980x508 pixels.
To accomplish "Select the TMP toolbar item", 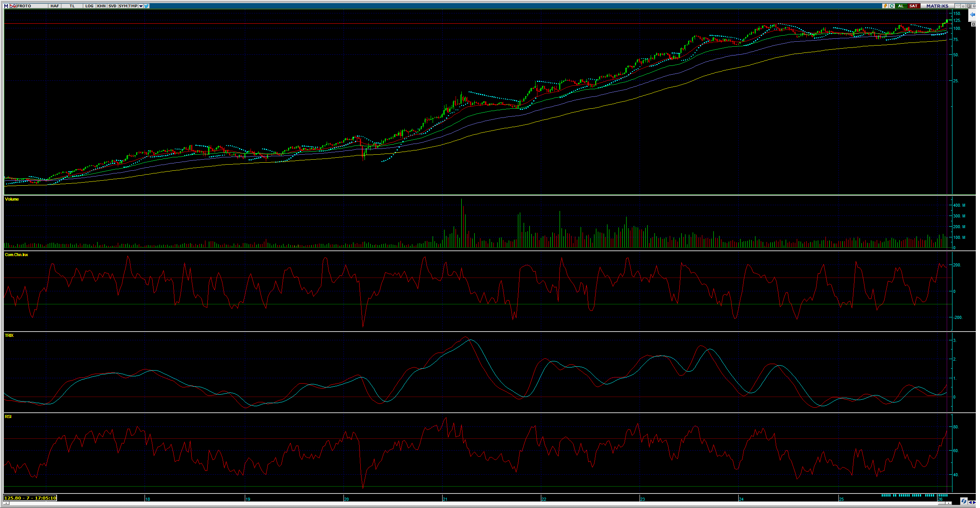I will (133, 6).
